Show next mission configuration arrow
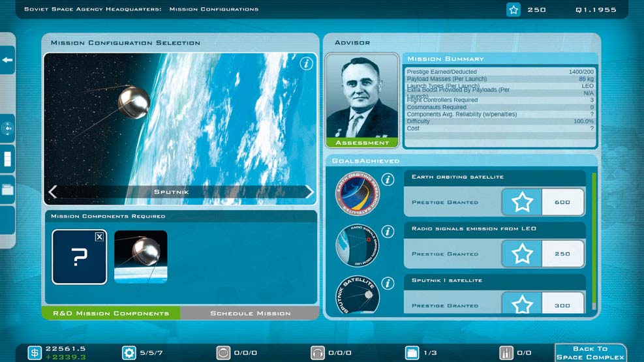Screen dimensions: 644x362 coord(309,192)
